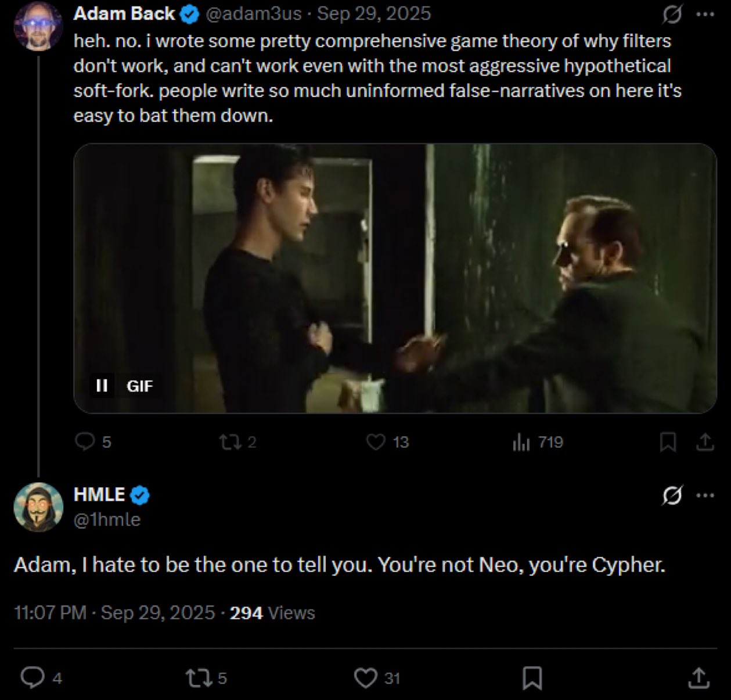Repost Adam Back's tweet
The width and height of the screenshot is (731, 700).
click(x=228, y=442)
